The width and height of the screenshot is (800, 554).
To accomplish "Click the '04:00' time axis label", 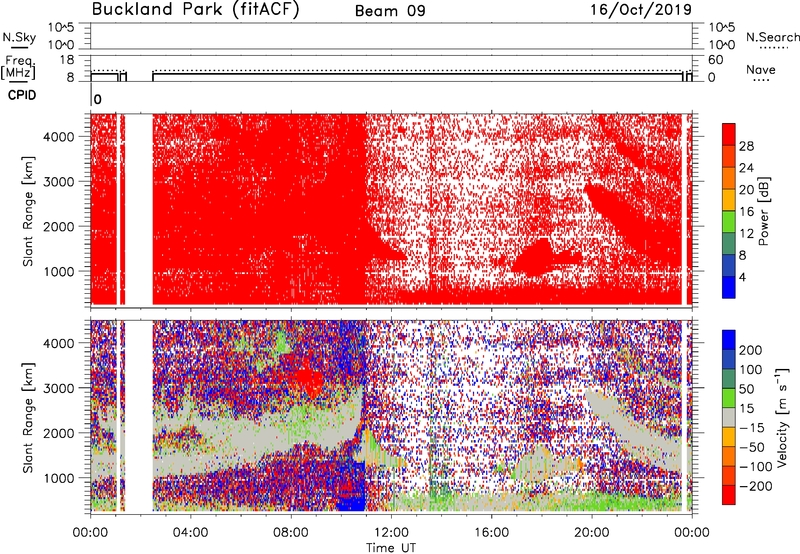I will 191,533.
